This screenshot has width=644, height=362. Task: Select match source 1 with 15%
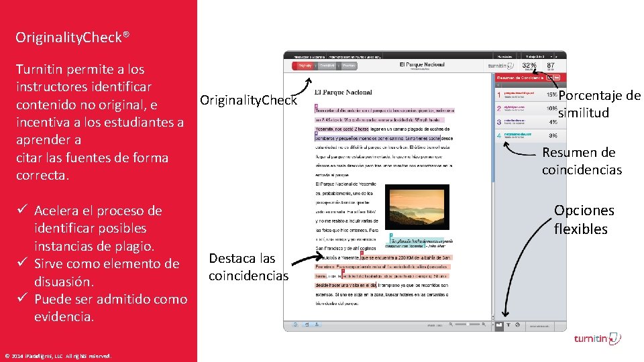[x=530, y=95]
